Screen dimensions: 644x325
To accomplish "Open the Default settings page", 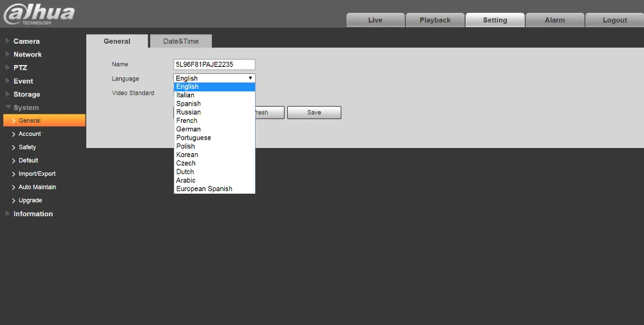I will pos(28,160).
